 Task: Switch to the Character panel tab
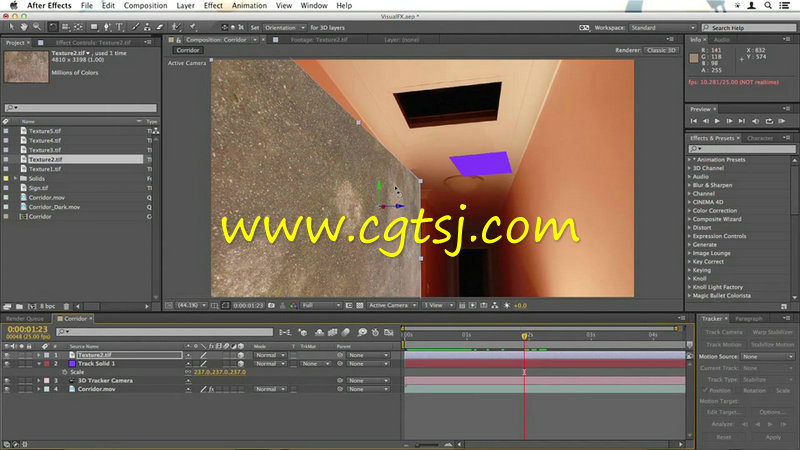760,138
